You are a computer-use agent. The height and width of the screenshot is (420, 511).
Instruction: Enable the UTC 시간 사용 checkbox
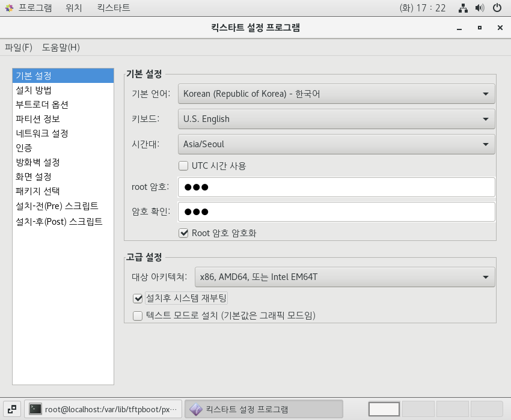coord(183,166)
